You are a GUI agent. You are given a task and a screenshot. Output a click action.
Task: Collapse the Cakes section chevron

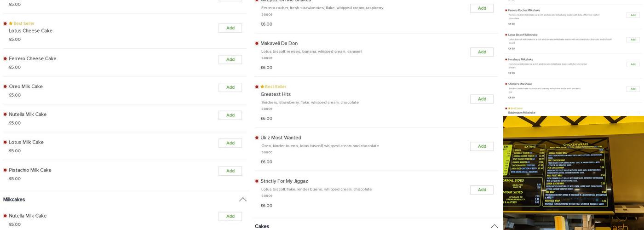click(494, 226)
